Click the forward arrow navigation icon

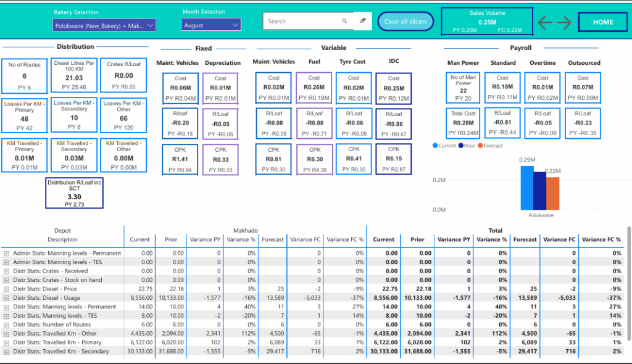[564, 22]
